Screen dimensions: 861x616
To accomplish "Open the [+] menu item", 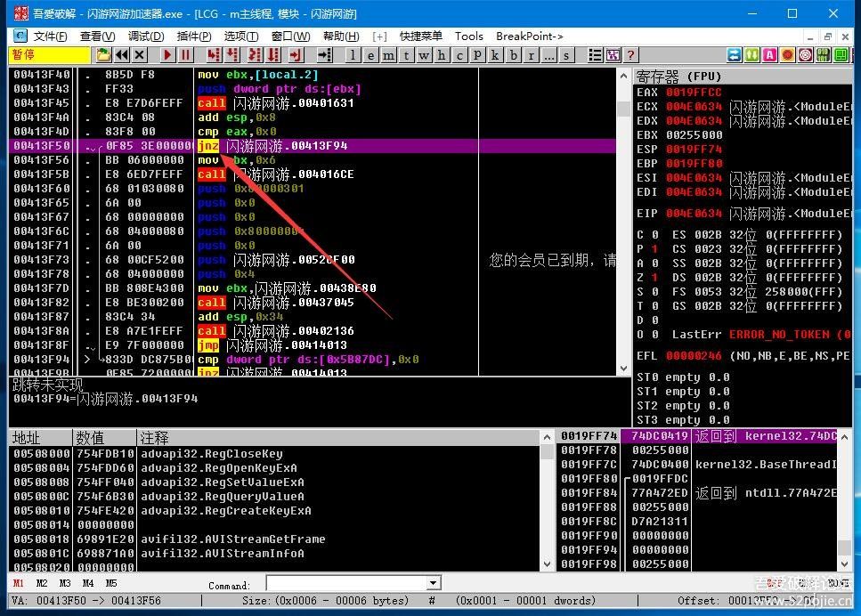I will point(379,36).
